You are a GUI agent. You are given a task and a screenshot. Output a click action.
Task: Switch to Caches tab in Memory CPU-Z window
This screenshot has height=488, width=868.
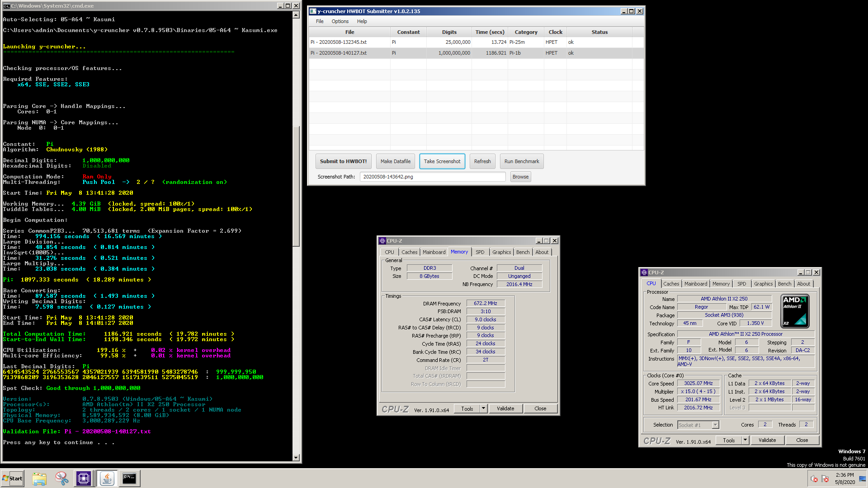(x=410, y=252)
